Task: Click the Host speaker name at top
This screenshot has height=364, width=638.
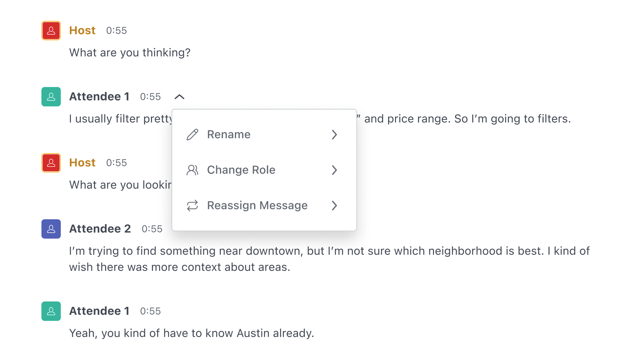Action: click(x=82, y=31)
